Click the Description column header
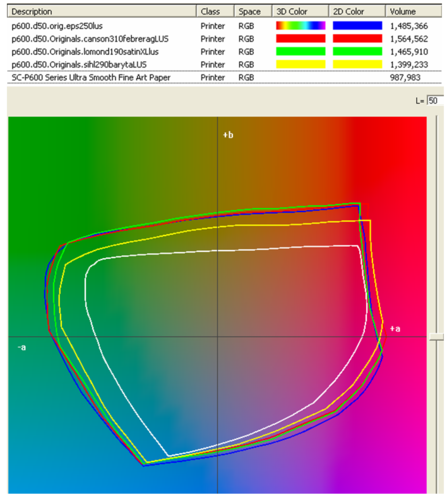447x500 pixels. (x=102, y=11)
